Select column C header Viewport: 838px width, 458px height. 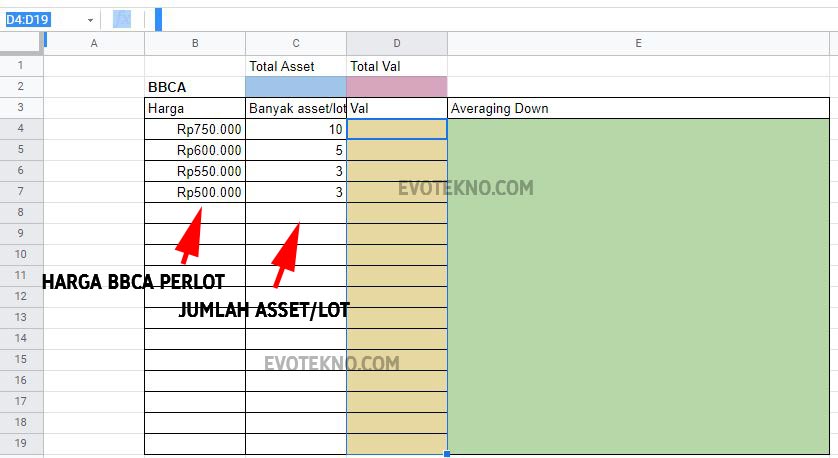coord(296,43)
